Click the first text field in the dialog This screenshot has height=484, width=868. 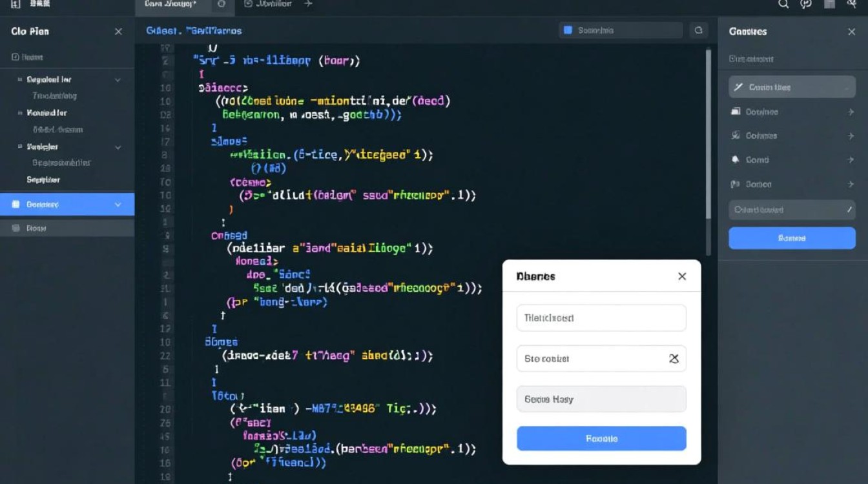point(601,318)
